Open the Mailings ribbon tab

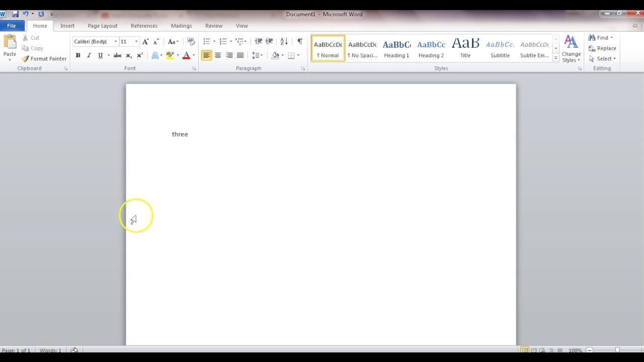pyautogui.click(x=181, y=26)
